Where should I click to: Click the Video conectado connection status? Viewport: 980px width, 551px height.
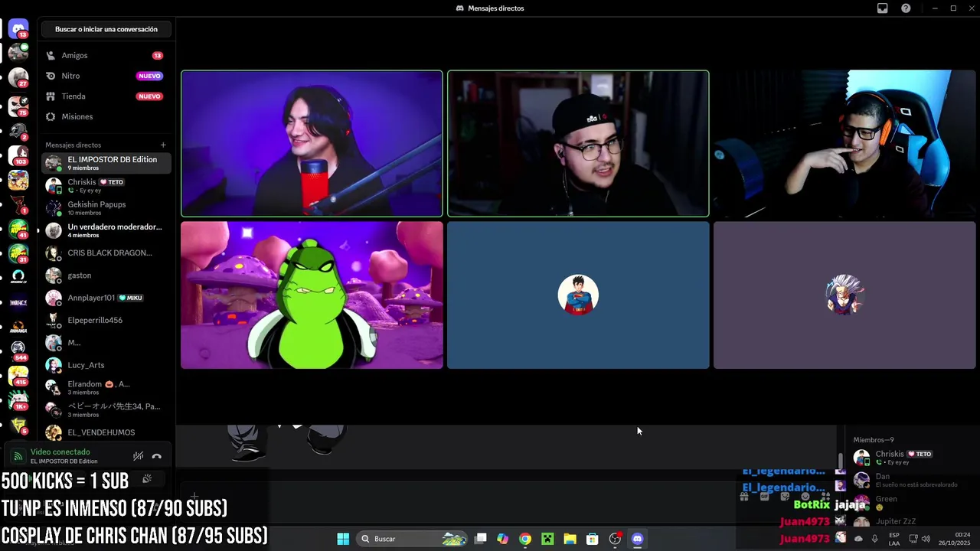[60, 452]
